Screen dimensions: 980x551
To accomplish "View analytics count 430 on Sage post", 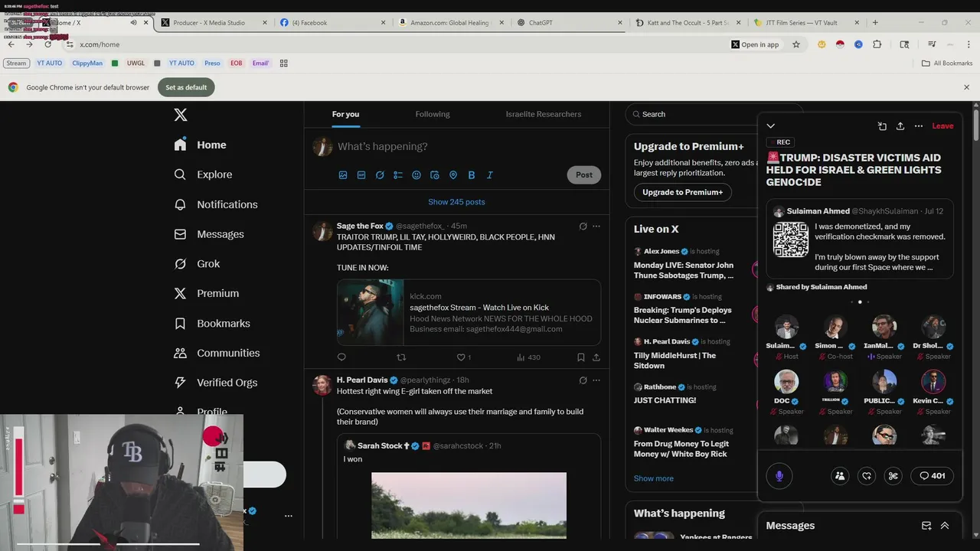I will pyautogui.click(x=528, y=357).
